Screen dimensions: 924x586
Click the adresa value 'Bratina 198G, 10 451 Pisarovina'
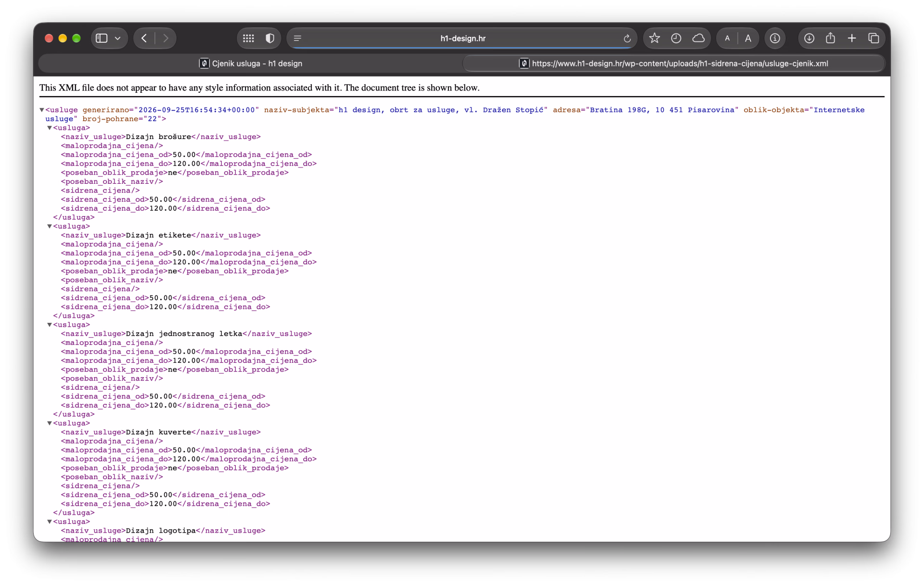coord(662,110)
